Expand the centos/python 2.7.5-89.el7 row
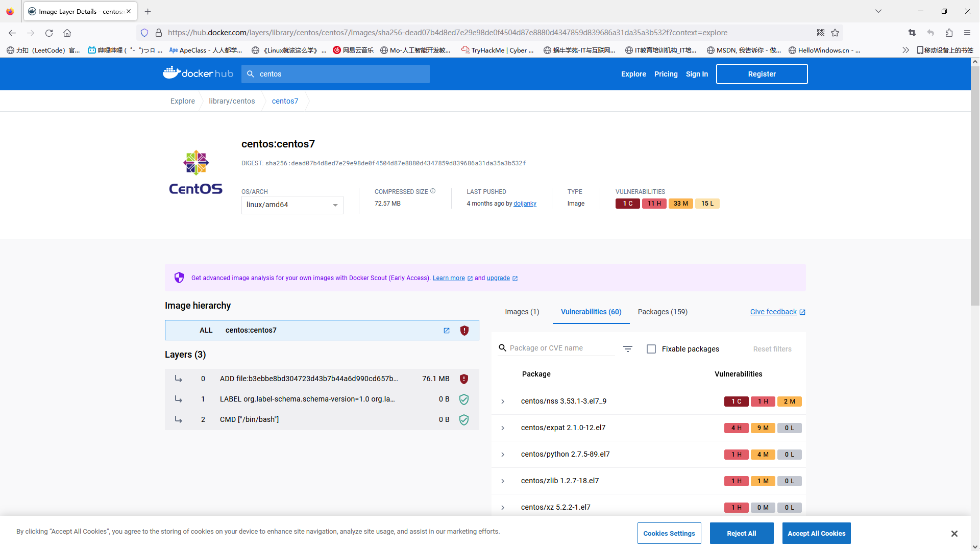Screen dimensions: 980x551 pos(503,455)
